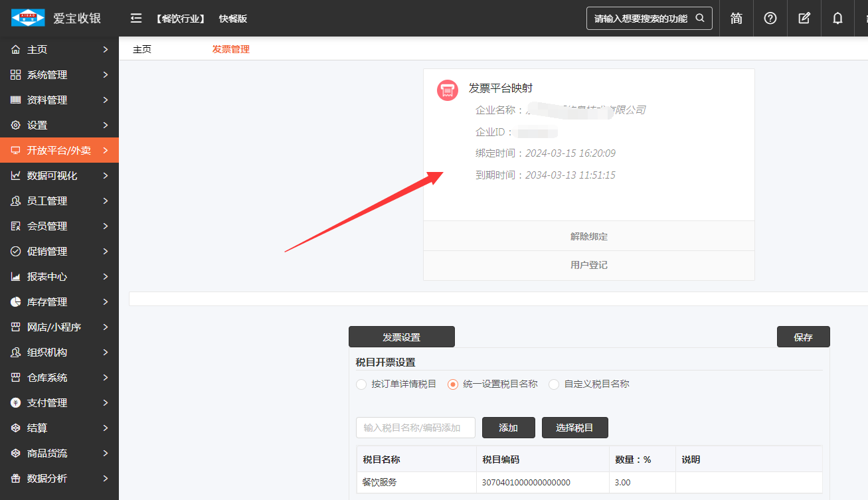
Task: Expand the 会员管理 sidebar menu
Action: pos(59,226)
